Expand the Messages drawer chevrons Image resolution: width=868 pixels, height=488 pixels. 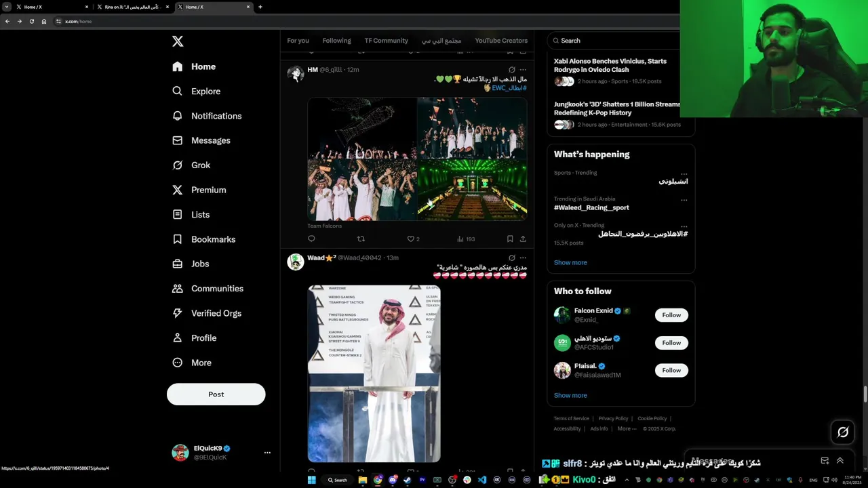(x=840, y=461)
